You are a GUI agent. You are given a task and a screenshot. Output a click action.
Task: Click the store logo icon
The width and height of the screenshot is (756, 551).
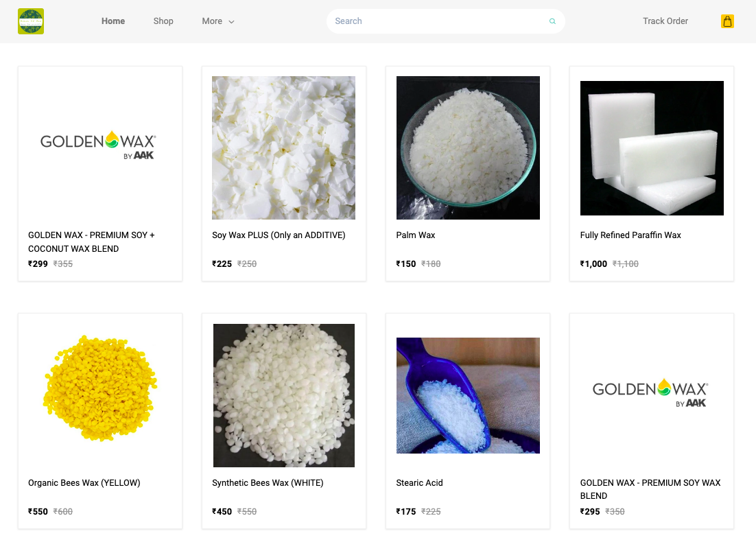click(31, 21)
